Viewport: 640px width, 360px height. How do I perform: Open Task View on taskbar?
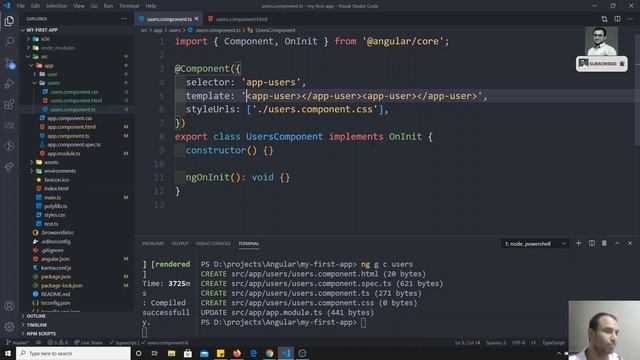tap(155, 353)
